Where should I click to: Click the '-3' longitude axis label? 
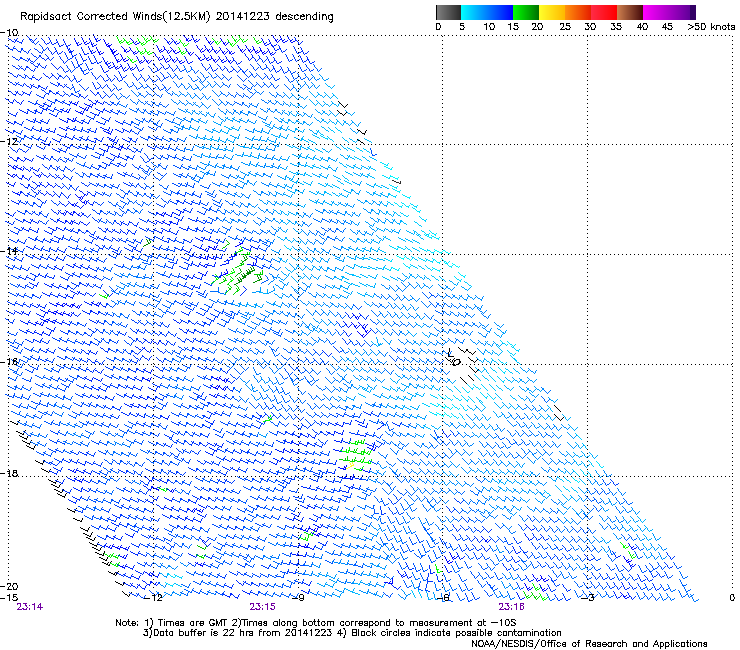[x=588, y=598]
